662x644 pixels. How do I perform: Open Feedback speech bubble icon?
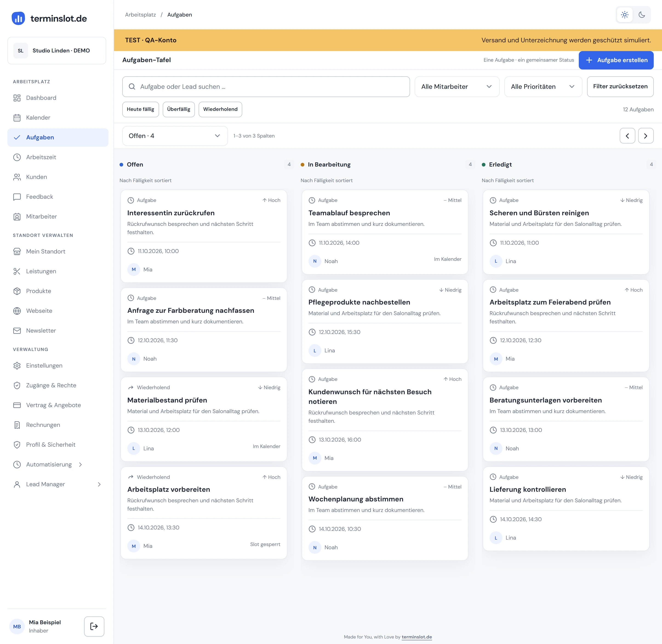[17, 197]
